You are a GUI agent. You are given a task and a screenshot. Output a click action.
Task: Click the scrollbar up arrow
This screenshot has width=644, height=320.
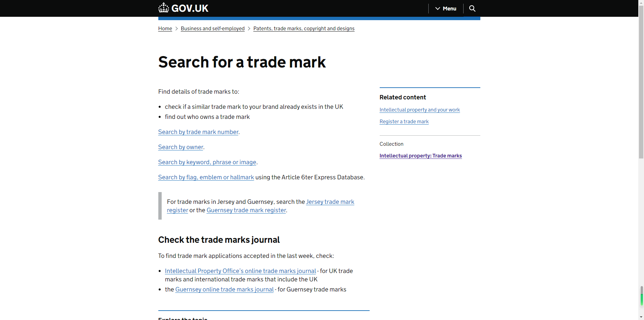641,2
